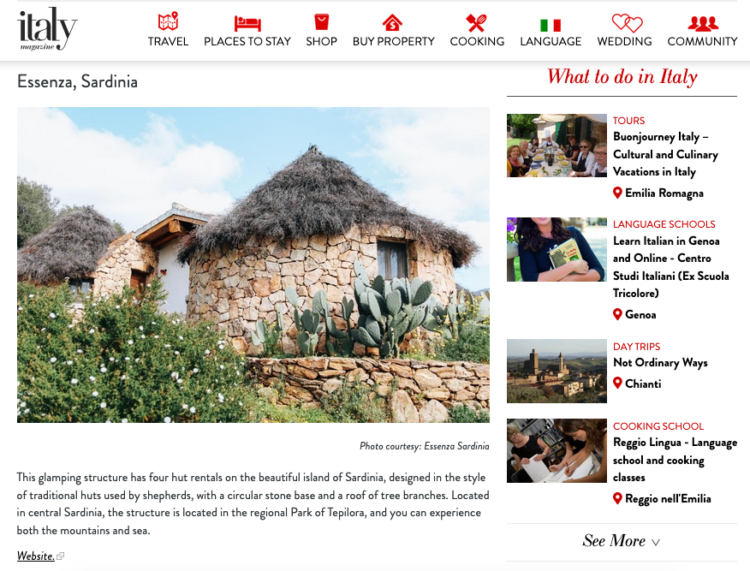Click the location pin next to Genoa
Viewport: 750px width, 571px height.
click(x=618, y=314)
